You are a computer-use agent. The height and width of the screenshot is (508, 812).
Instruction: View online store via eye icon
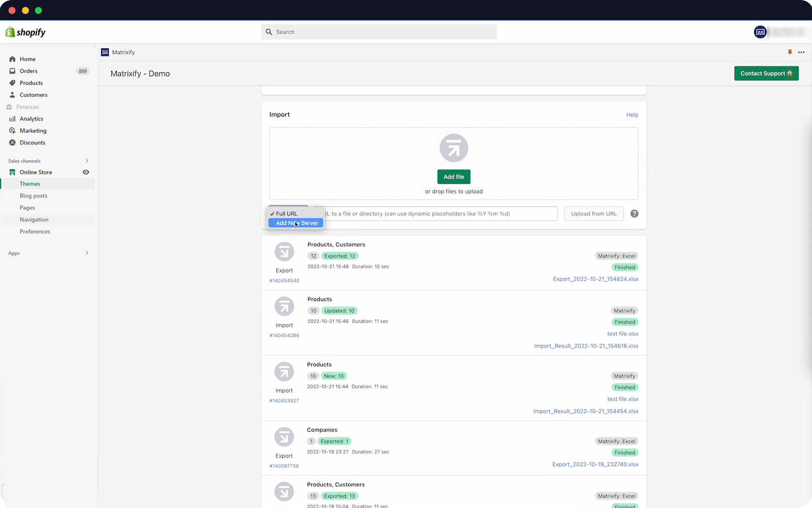coord(86,172)
